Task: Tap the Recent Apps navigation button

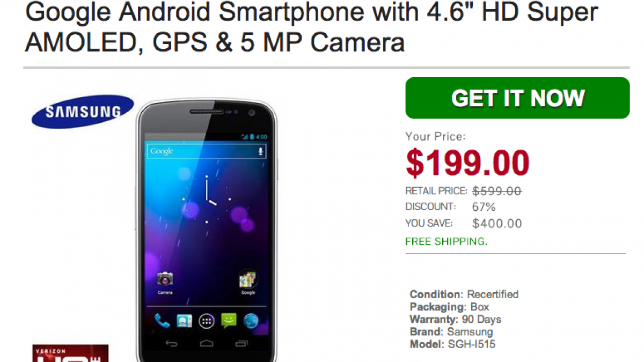Action: point(242,343)
